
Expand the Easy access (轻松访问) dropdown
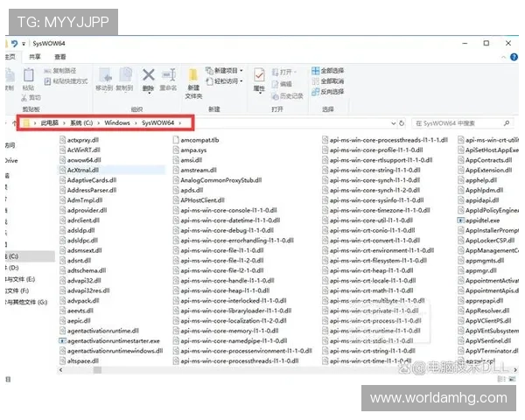[x=226, y=80]
